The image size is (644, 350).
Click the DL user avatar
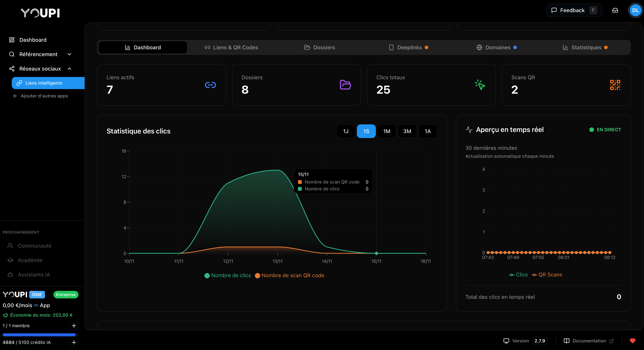pyautogui.click(x=635, y=10)
